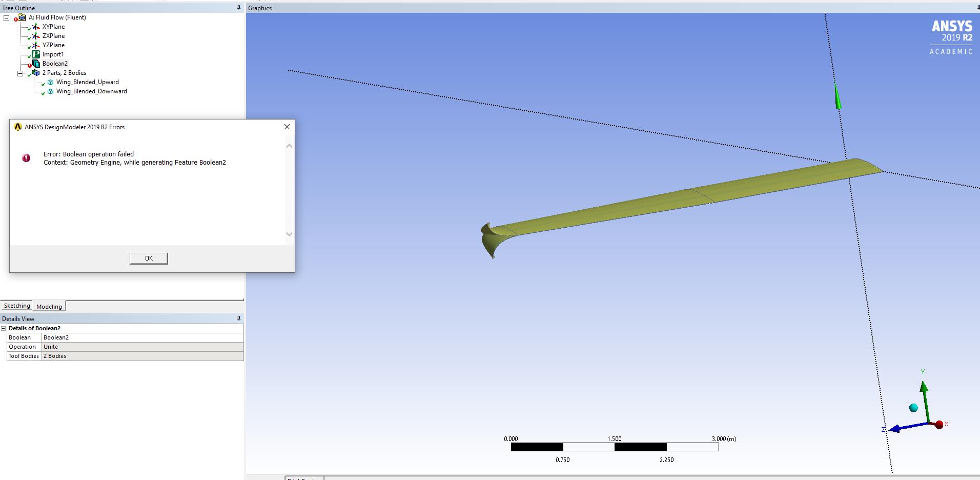Switch to the Modeling tab
Viewport: 980px width, 480px height.
click(x=49, y=307)
